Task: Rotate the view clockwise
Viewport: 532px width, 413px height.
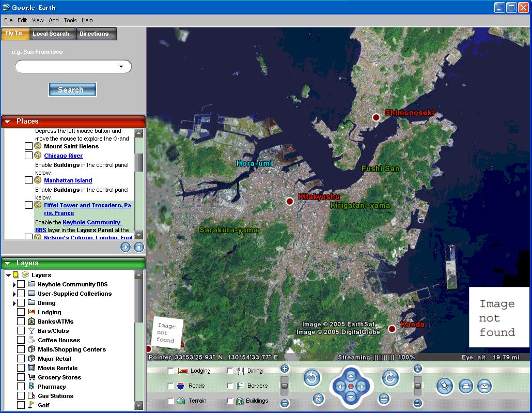Action: pos(390,378)
